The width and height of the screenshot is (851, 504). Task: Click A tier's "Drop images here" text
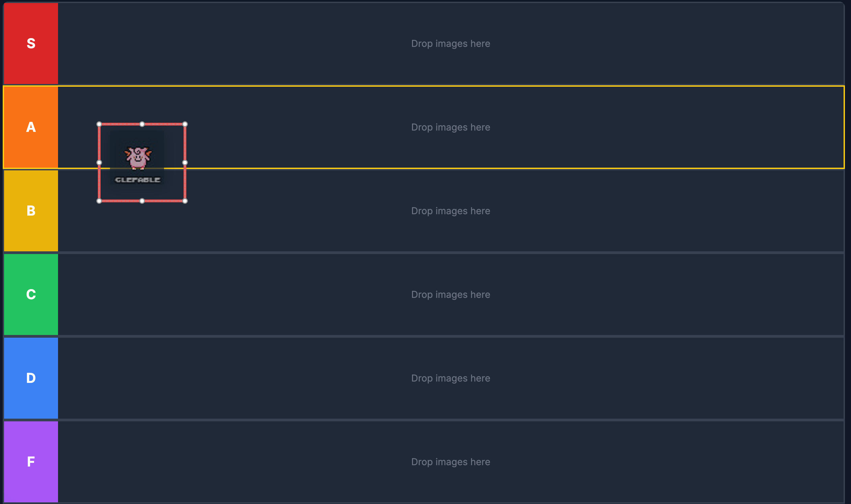coord(450,128)
